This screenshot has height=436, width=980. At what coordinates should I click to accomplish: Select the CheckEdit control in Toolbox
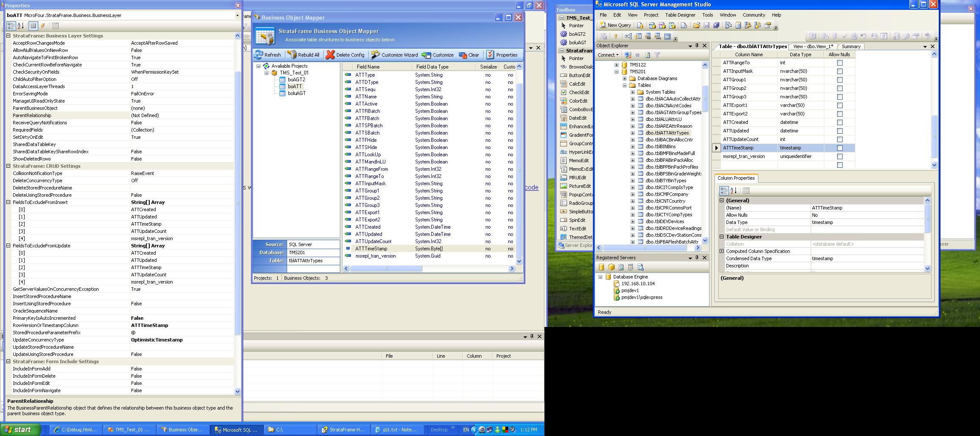tap(579, 92)
